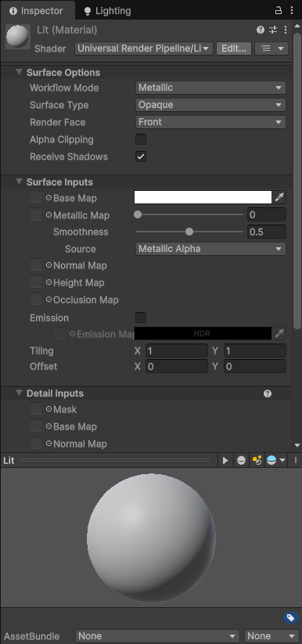This screenshot has height=644, width=302.
Task: Pick Detail Inputs Base Map texture circle
Action: point(49,426)
